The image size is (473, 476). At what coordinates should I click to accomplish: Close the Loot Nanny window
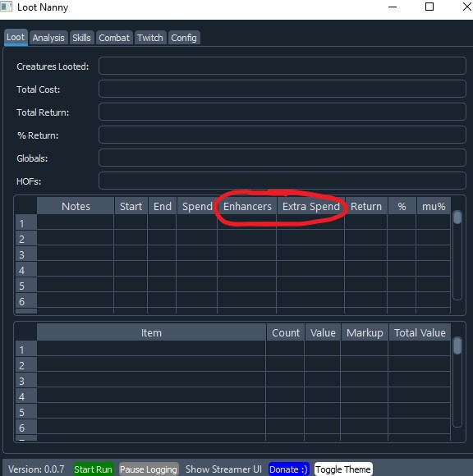pos(466,7)
